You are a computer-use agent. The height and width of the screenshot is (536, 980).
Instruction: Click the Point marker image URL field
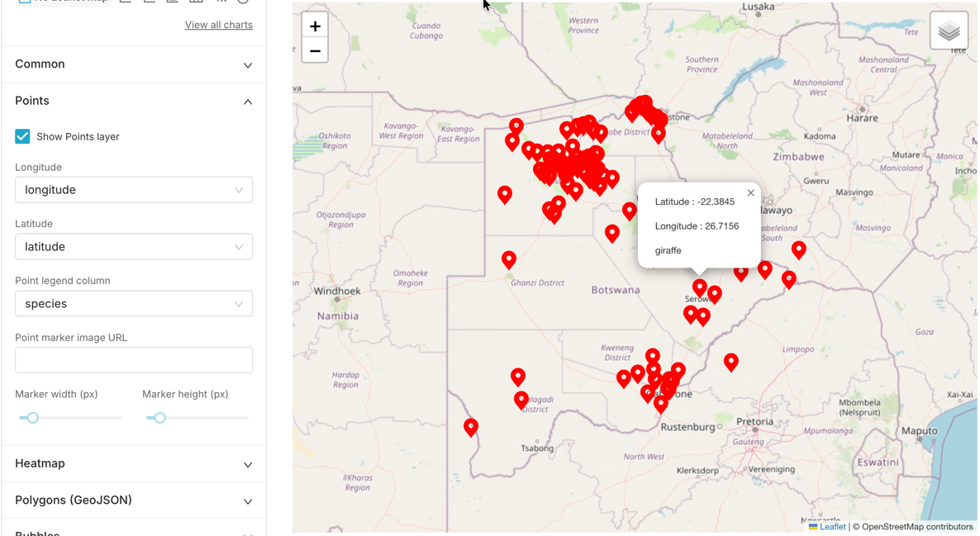134,360
